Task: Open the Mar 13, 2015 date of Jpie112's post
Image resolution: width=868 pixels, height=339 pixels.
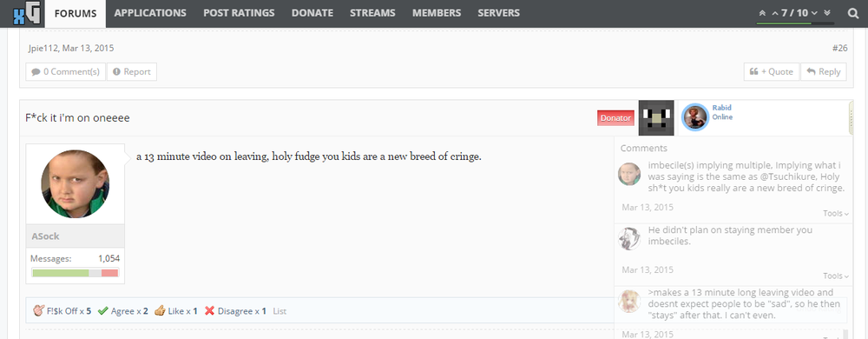Action: 88,48
